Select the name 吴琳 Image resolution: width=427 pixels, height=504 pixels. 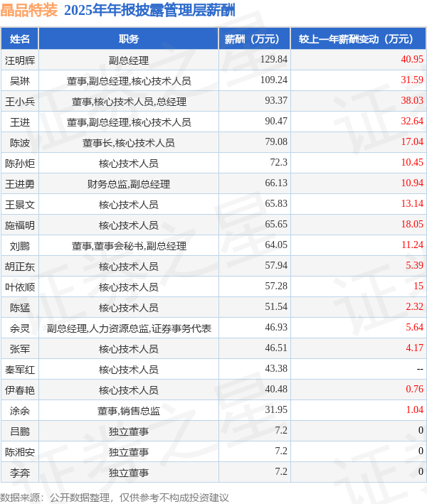tap(20, 80)
